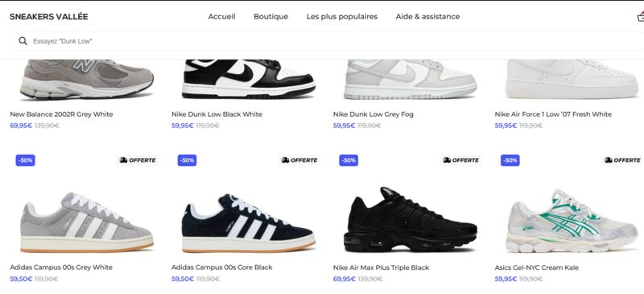
Task: Click the search magnifier icon
Action: pyautogui.click(x=23, y=41)
